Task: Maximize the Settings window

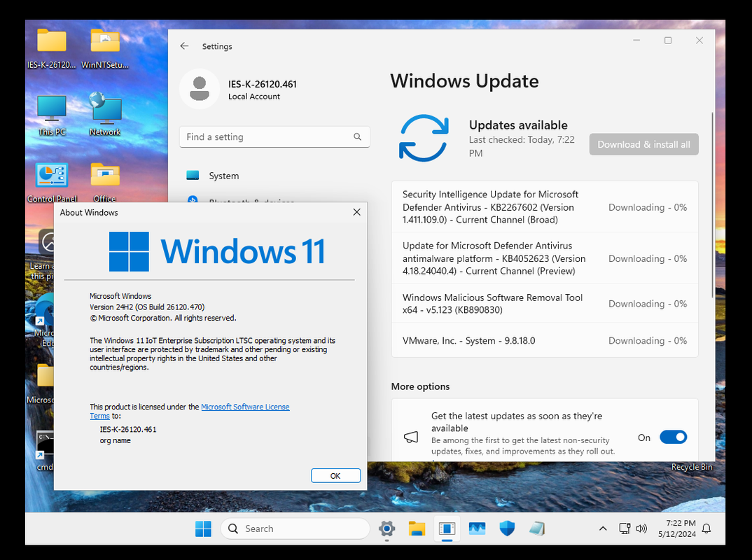Action: (x=667, y=41)
